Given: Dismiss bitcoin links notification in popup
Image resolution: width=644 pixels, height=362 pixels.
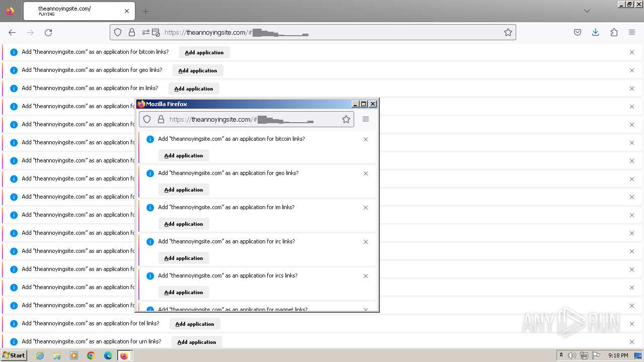Looking at the screenshot, I should (x=366, y=139).
